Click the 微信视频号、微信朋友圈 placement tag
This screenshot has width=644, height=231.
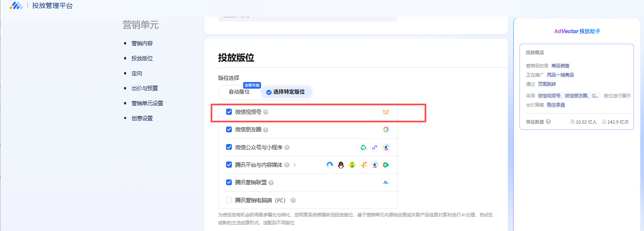568,96
